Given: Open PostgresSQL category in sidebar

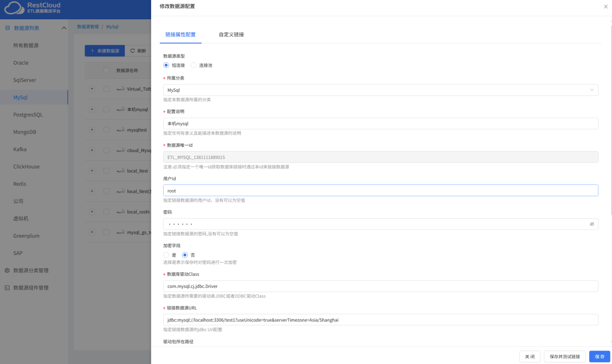Looking at the screenshot, I should coord(28,115).
